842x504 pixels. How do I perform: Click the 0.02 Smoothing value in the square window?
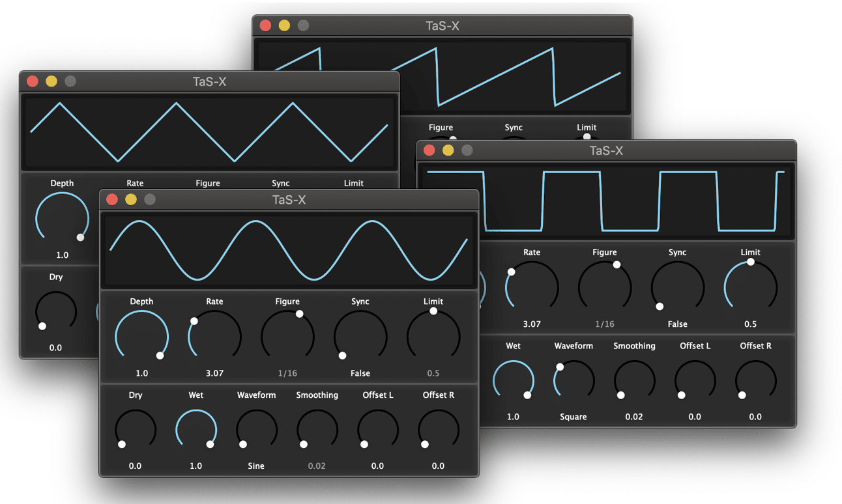point(634,416)
